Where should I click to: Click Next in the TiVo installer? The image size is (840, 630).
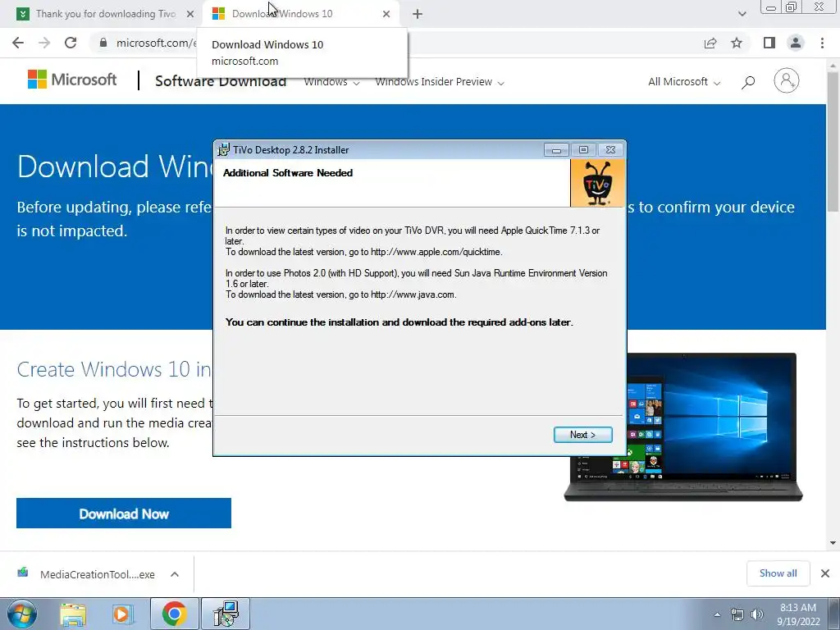(583, 435)
